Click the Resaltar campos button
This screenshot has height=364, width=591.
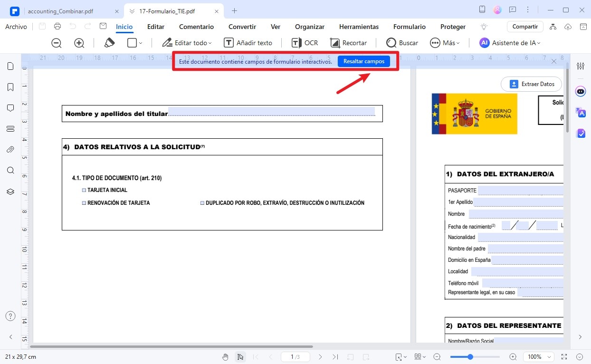364,61
